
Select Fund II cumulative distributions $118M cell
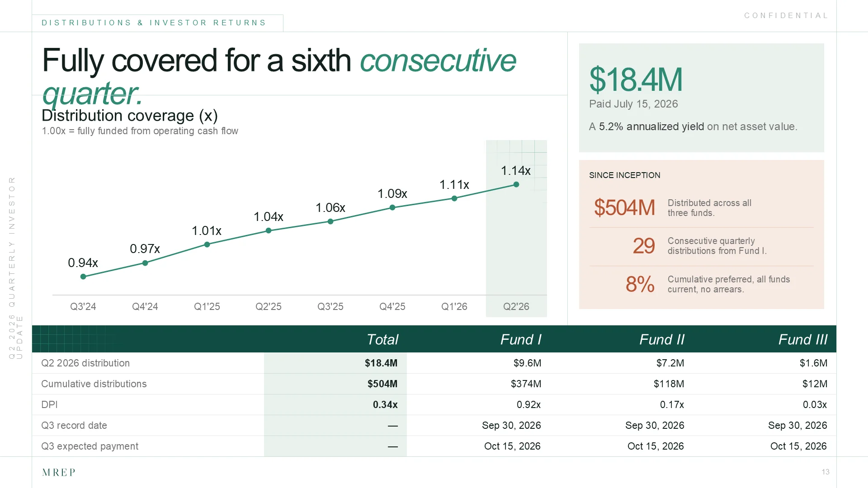tap(669, 384)
